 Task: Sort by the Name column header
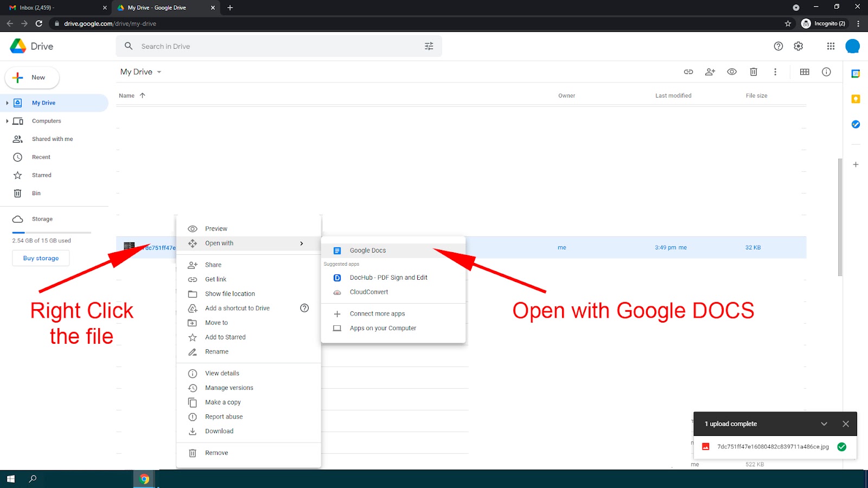point(126,95)
